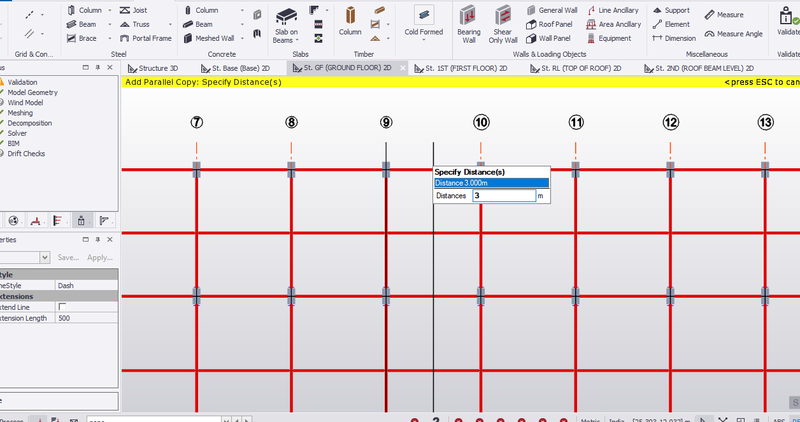
Task: Select the Line Ancillary tool
Action: [613, 10]
